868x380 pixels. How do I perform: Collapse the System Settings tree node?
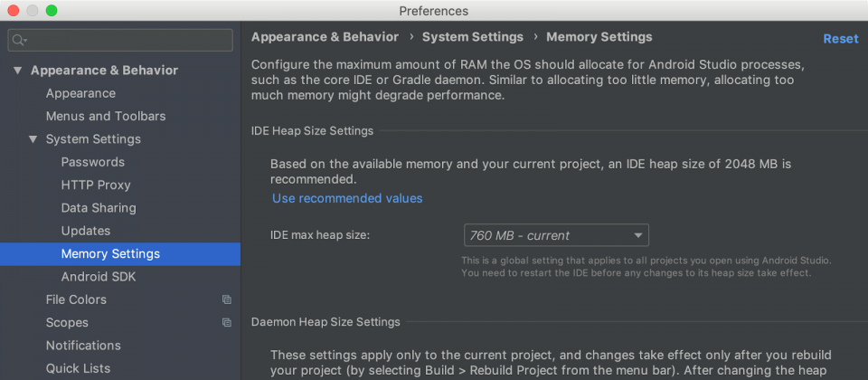coord(33,139)
